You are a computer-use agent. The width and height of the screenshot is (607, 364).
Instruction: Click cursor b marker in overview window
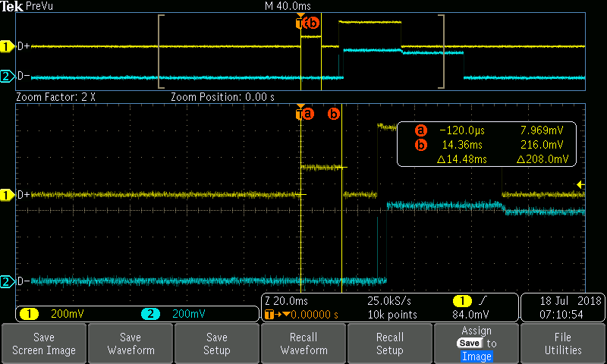(313, 24)
